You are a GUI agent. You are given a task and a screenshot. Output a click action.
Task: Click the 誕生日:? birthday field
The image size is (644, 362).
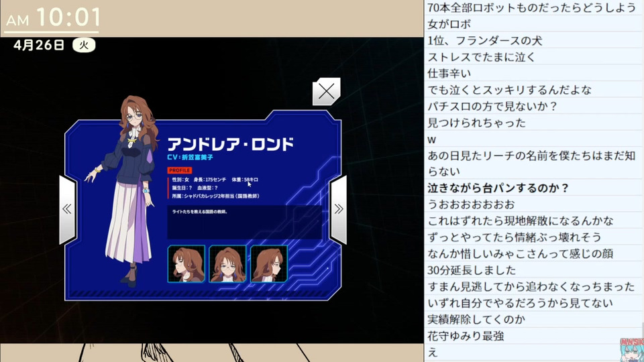point(182,188)
